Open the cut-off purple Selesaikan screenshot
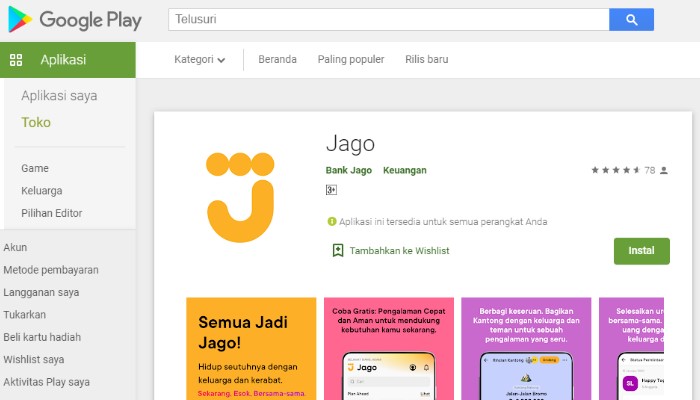Viewport: 700px width, 400px height. 631,349
